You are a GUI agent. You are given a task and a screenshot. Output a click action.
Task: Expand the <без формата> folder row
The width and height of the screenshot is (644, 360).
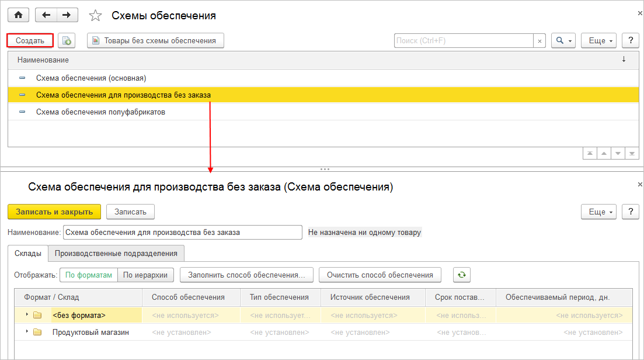(x=27, y=314)
